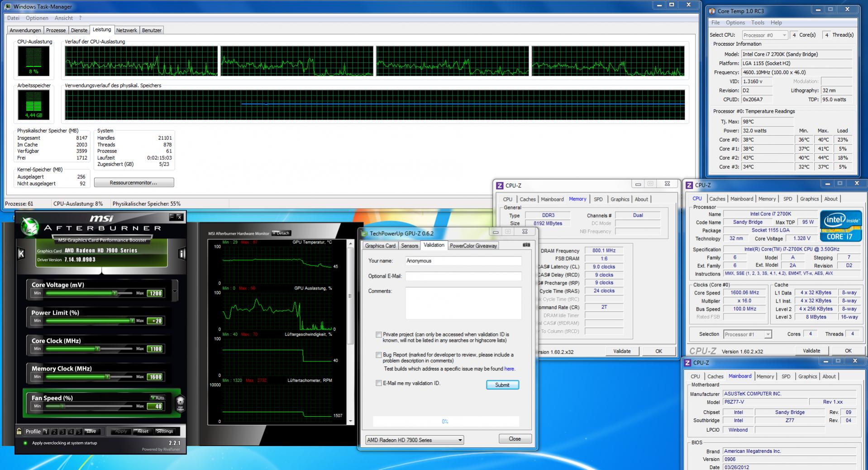Click the Intel Core i7 logo badge
The image size is (868, 470).
(x=840, y=225)
